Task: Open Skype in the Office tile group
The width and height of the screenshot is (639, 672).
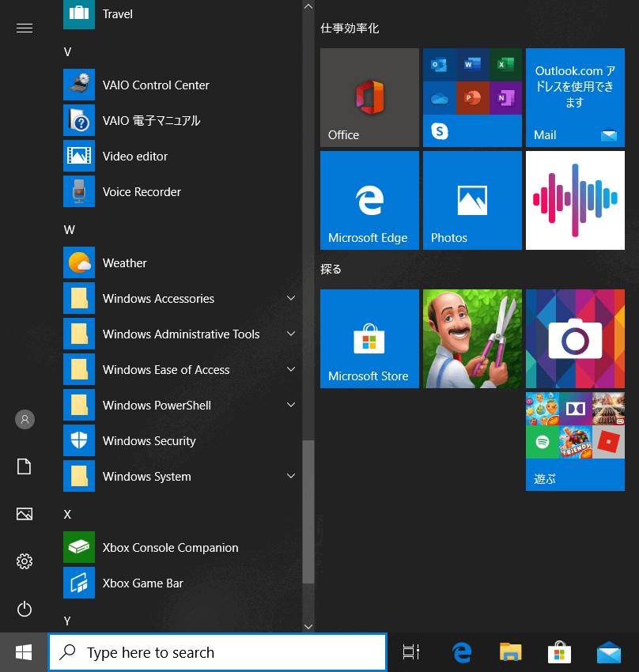Action: tap(439, 131)
